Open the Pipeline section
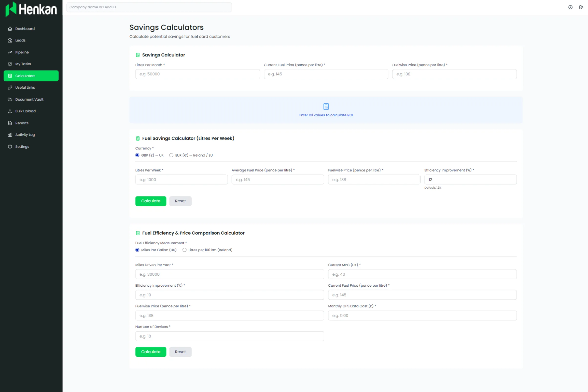 click(22, 52)
